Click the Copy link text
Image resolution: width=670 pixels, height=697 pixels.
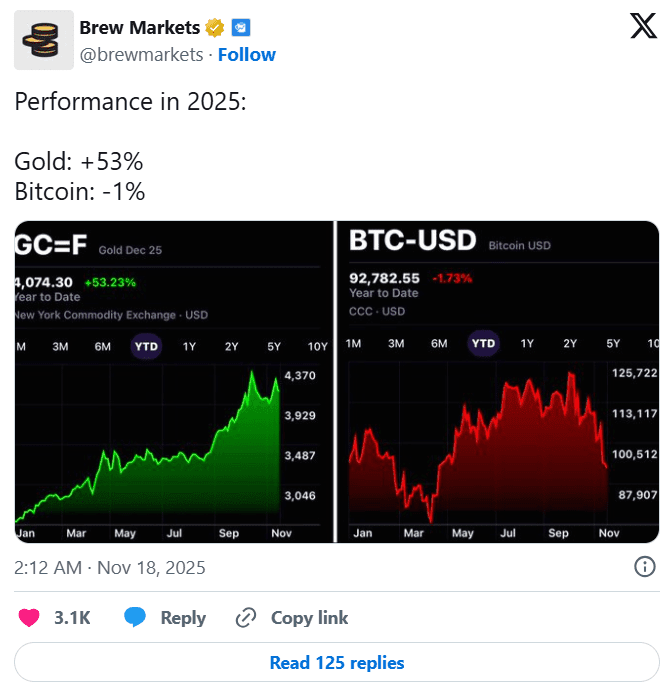pos(309,617)
